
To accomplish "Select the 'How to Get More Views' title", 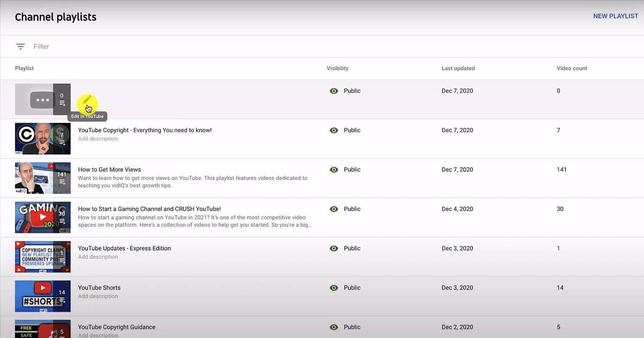I will coord(109,169).
